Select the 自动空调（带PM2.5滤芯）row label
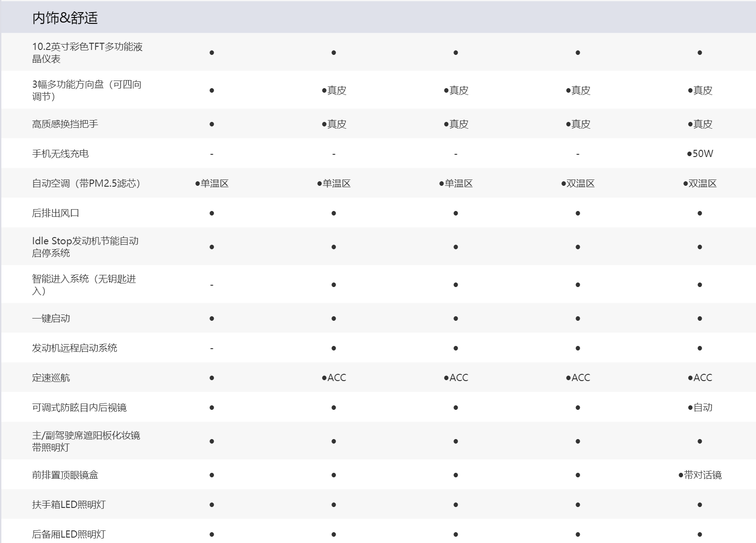 click(x=86, y=184)
